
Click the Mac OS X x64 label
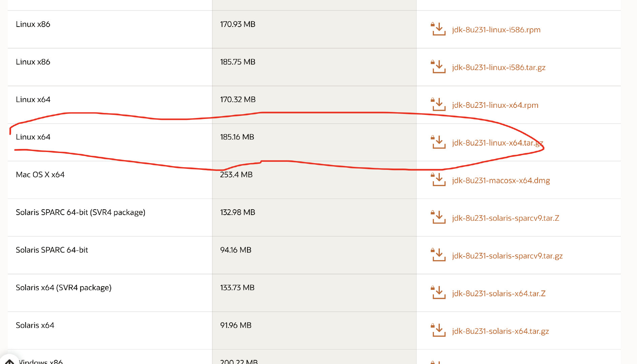[x=40, y=175]
